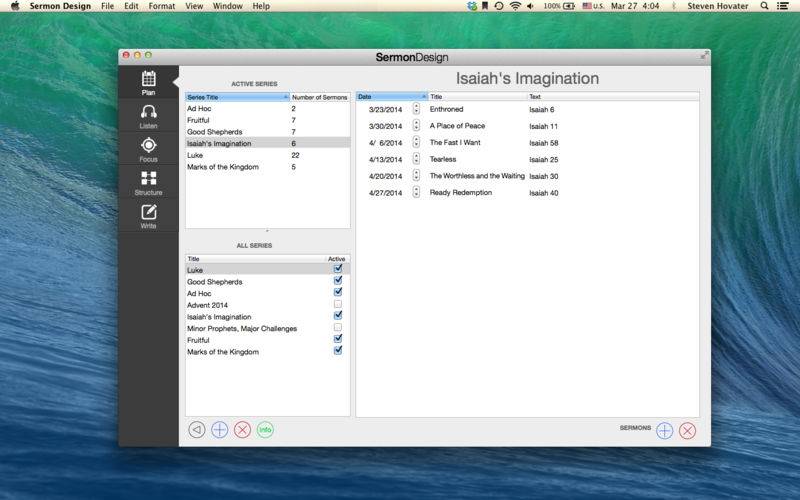Open the Write section
Viewport: 800px width, 500px height.
coord(148,216)
